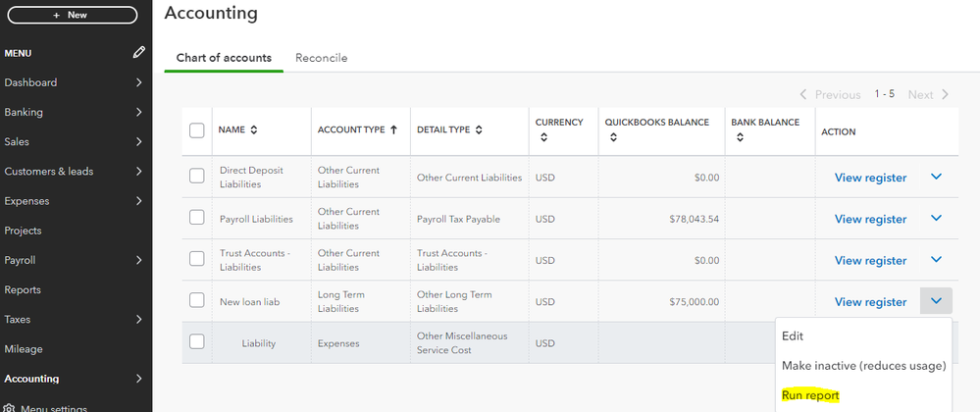The image size is (980, 412).
Task: Expand action dropdown for Payroll Liabilities
Action: (936, 218)
